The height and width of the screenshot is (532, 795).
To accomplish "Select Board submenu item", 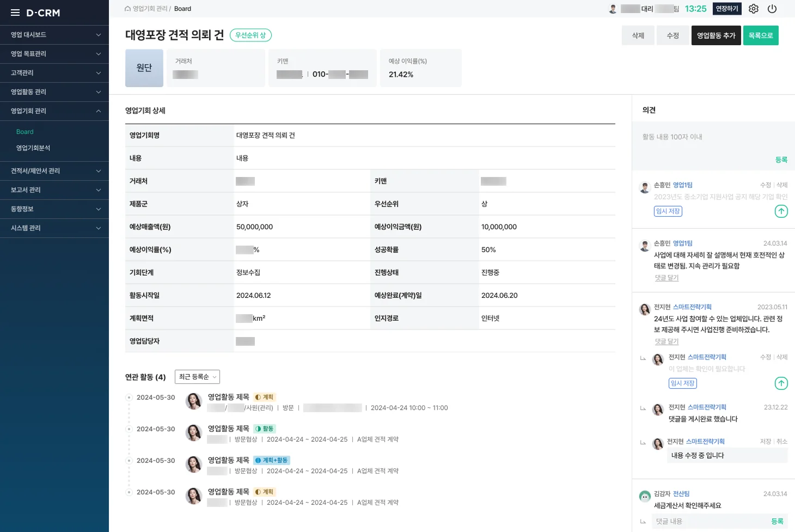I will pos(25,132).
